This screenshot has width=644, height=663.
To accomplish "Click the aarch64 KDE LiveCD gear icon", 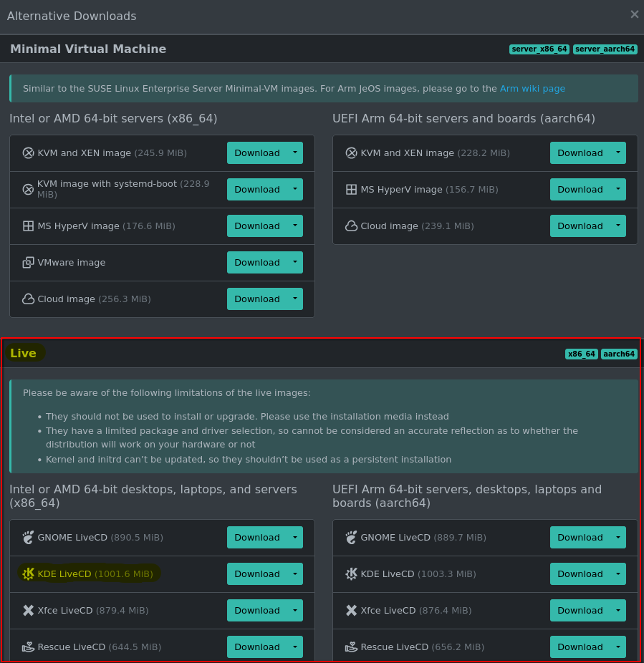I will tap(351, 574).
